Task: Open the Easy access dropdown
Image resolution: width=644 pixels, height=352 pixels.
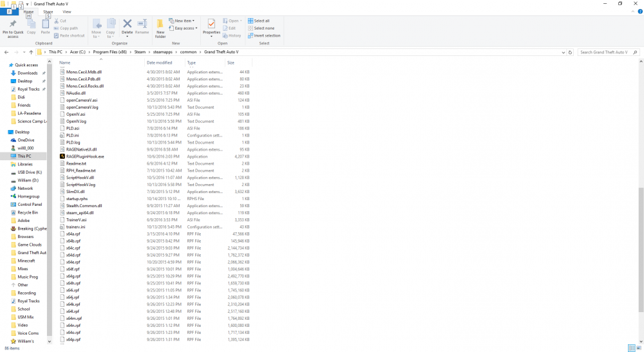Action: coord(183,28)
